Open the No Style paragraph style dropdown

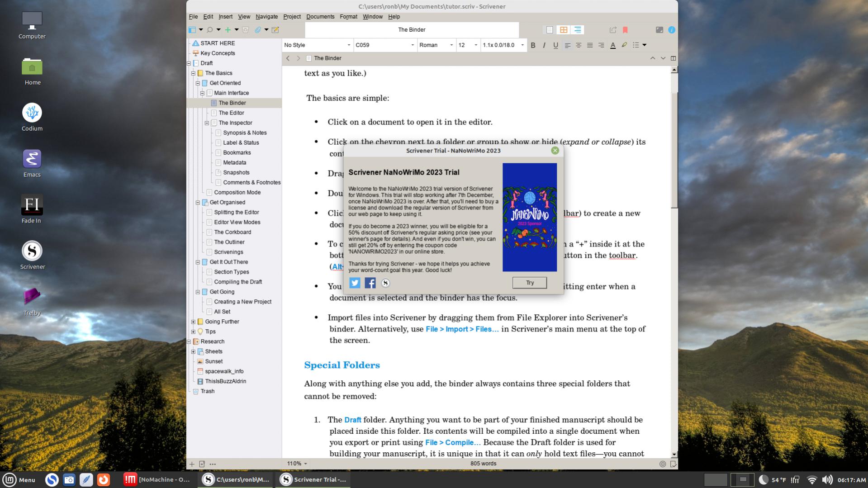pyautogui.click(x=317, y=45)
